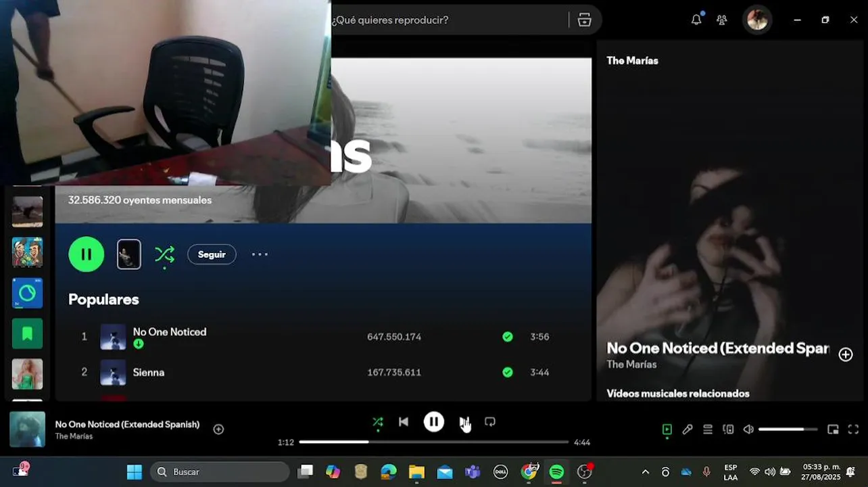The width and height of the screenshot is (868, 487).
Task: Click the Sienna album cover thumbnail
Action: 113,373
